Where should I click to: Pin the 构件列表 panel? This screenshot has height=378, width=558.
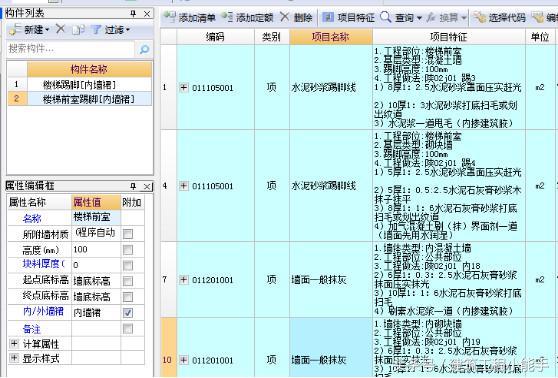[x=133, y=14]
